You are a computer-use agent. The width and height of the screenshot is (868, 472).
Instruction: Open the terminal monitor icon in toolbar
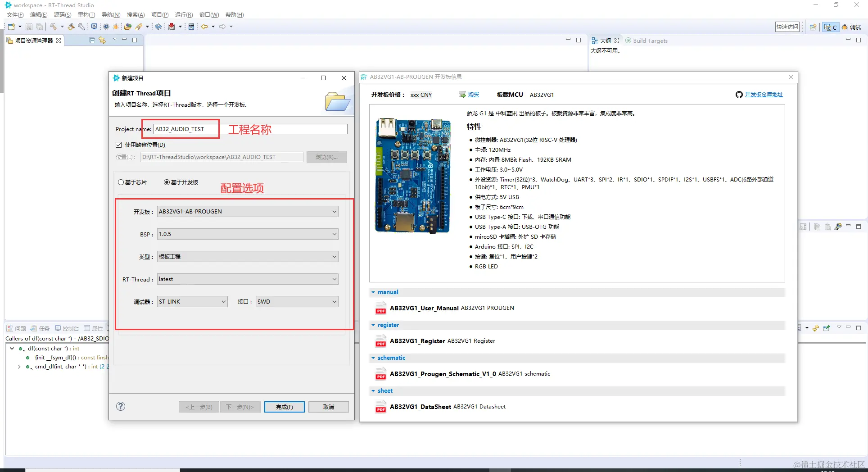coord(94,27)
